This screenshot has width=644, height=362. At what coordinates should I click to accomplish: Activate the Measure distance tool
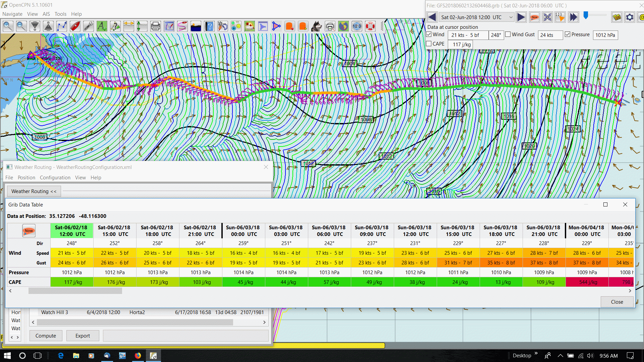(x=128, y=26)
